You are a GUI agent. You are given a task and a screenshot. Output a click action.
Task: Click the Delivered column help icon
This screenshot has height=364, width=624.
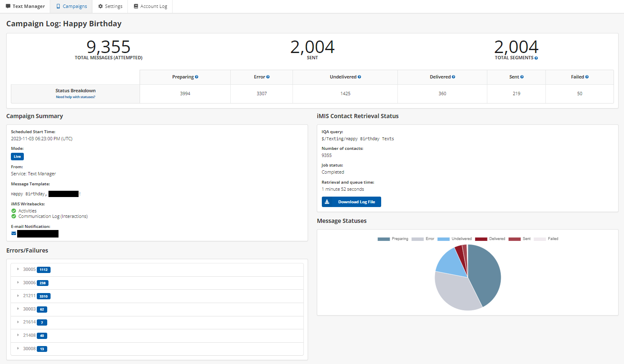(x=453, y=77)
